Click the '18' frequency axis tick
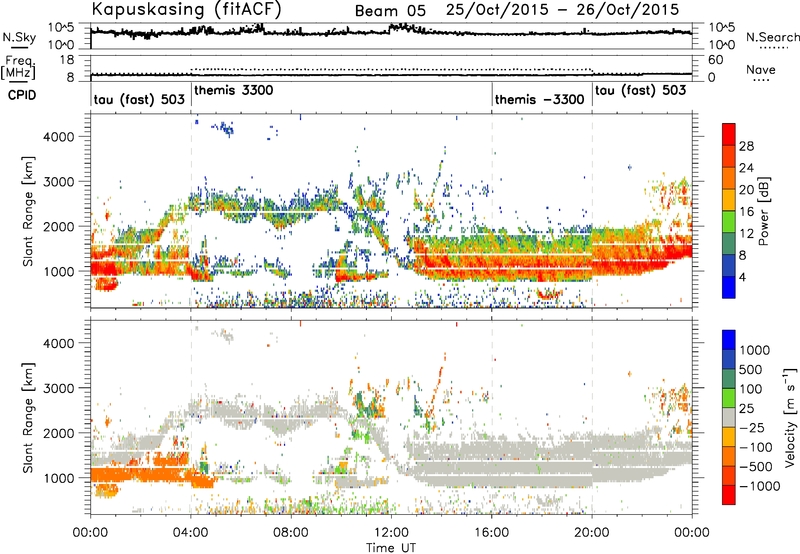 tap(66, 60)
